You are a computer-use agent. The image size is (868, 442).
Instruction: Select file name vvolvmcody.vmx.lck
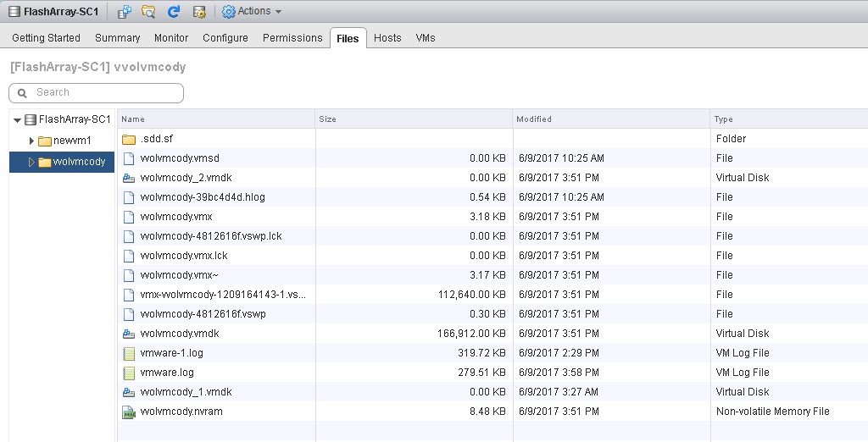point(184,256)
